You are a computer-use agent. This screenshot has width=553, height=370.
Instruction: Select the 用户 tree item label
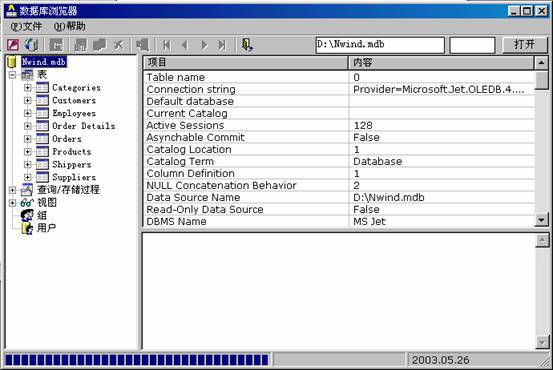47,228
